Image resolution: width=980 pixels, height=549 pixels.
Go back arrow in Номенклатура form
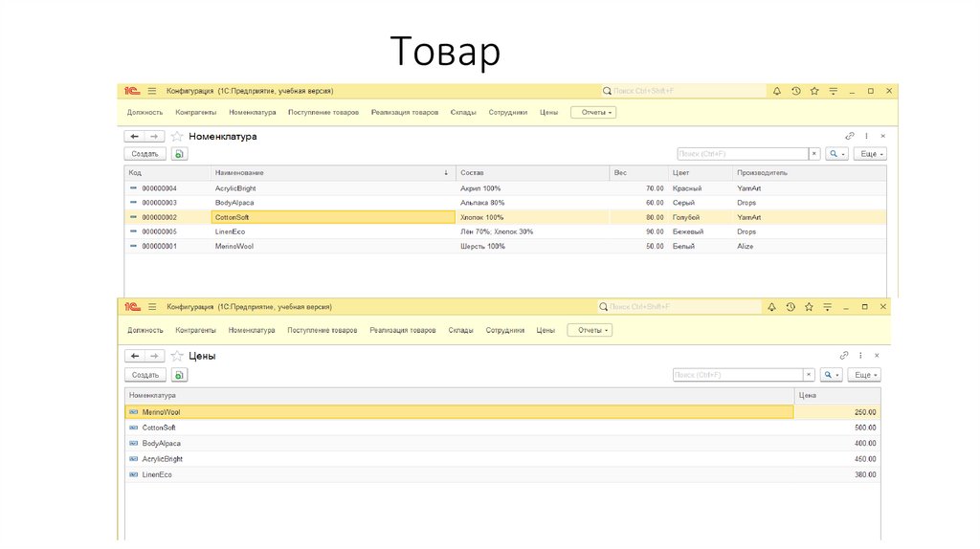pos(134,136)
